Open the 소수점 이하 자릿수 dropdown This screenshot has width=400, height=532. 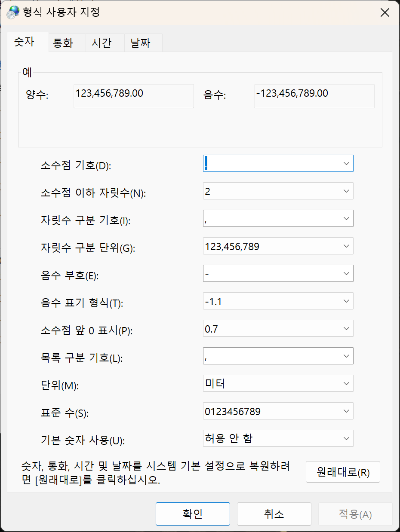pyautogui.click(x=346, y=191)
